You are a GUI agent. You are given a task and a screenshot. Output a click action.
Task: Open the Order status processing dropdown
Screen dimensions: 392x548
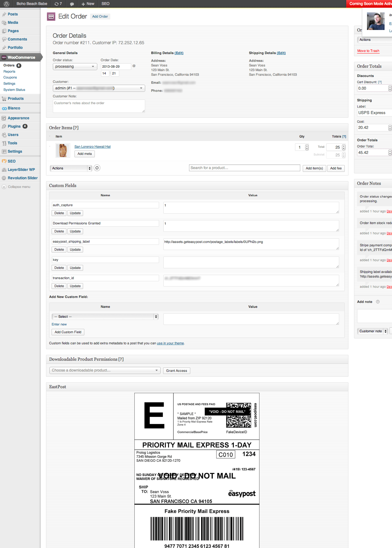75,66
